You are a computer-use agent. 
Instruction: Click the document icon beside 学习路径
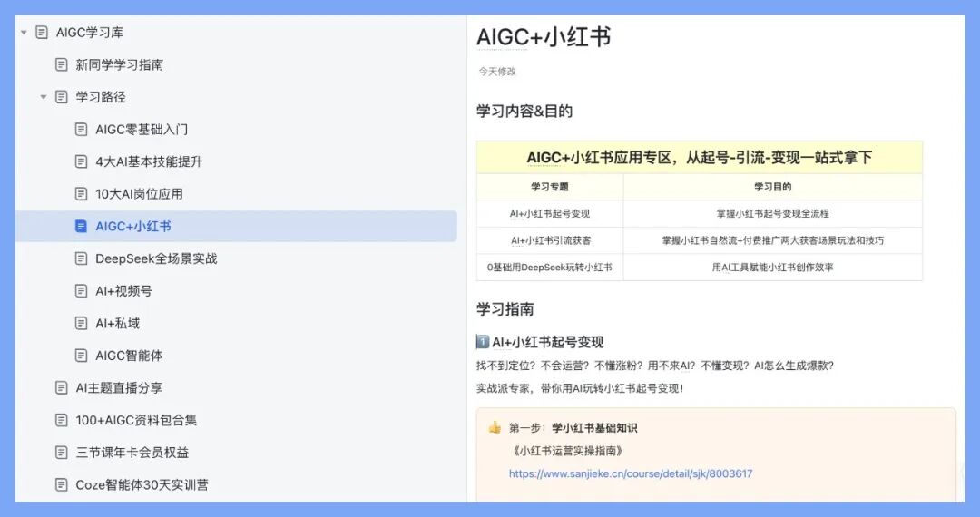click(x=62, y=97)
